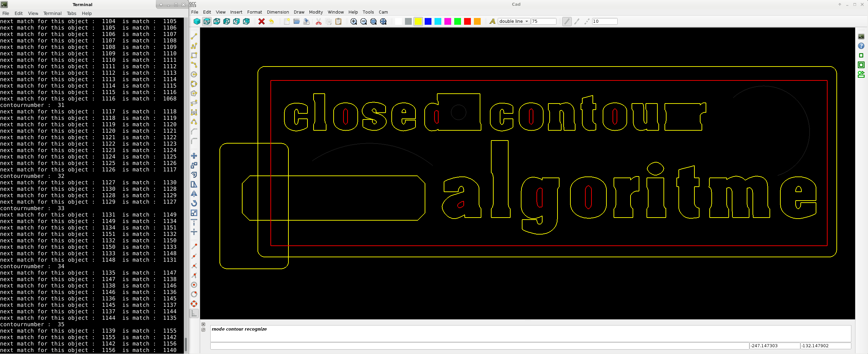Open the Tools menu
This screenshot has height=354, width=868.
click(368, 12)
